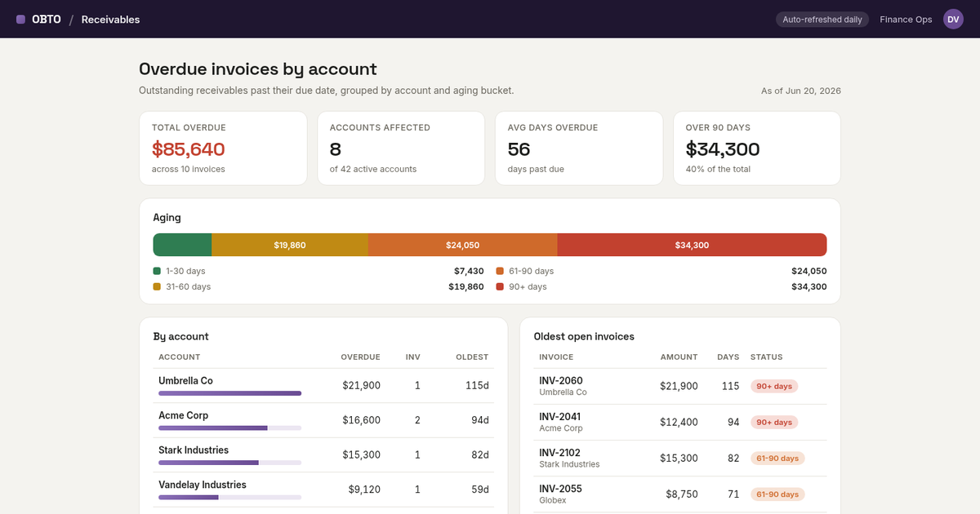Select Stark Industries in By account table
The height and width of the screenshot is (514, 980).
194,450
